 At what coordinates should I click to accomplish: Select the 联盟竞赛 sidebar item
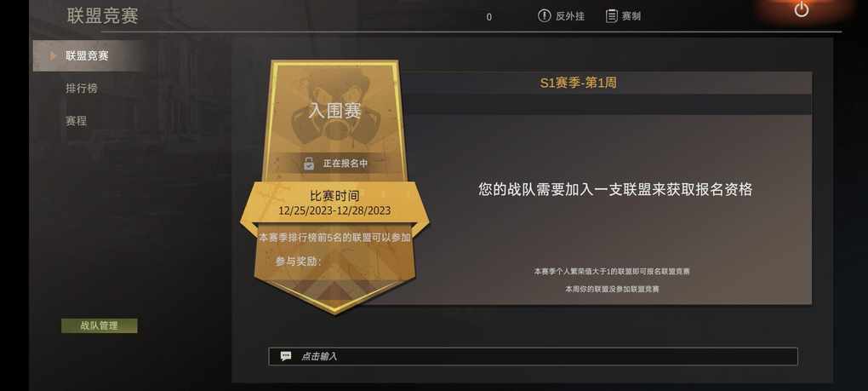[89, 55]
